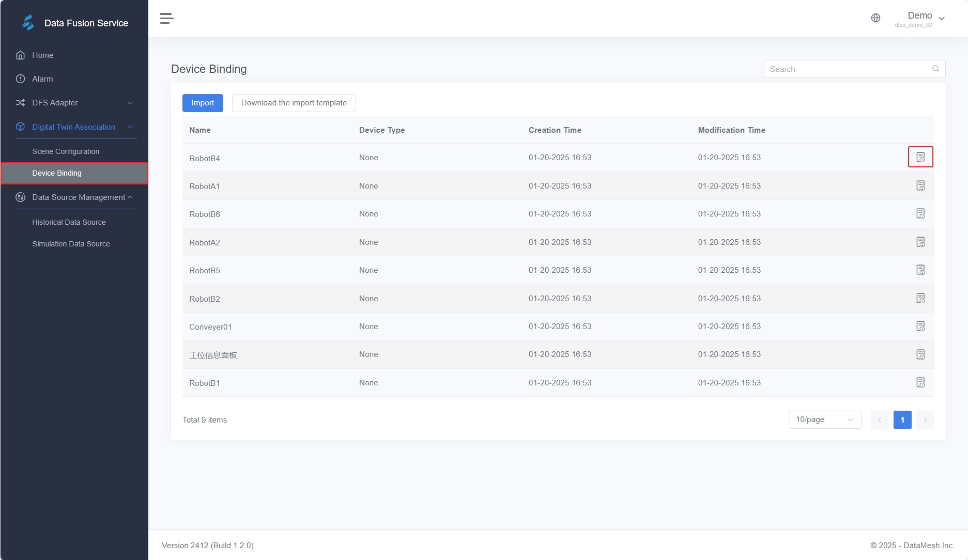Toggle the hamburger sidebar collapse icon
Screen dimensions: 968x560
[166, 19]
